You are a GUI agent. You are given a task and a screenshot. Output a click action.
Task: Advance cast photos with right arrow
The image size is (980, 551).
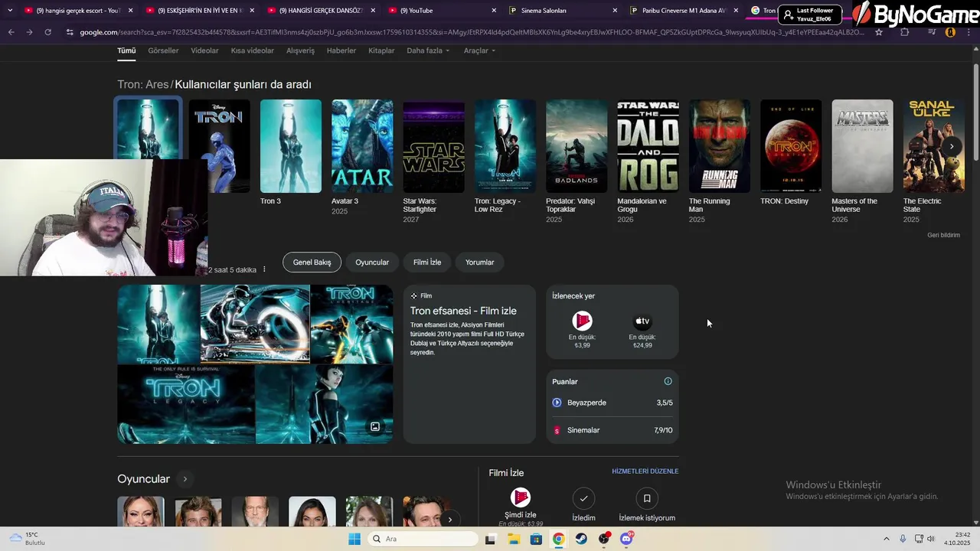450,520
